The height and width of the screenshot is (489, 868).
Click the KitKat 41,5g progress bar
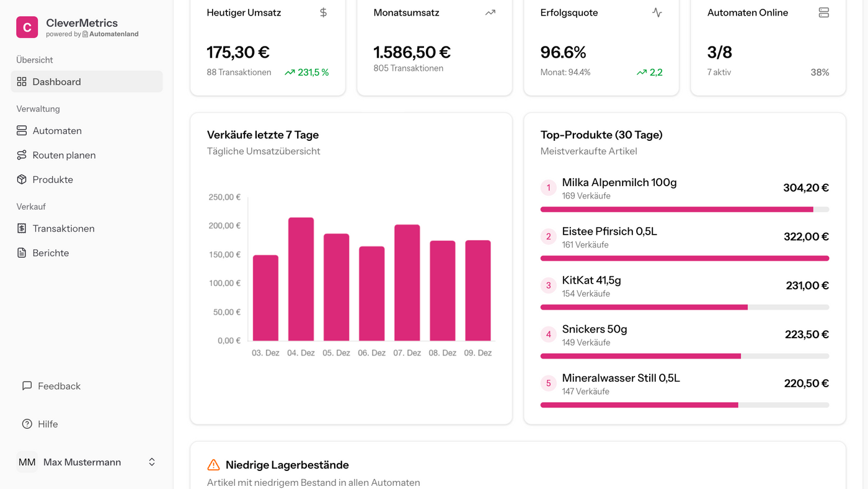point(684,307)
